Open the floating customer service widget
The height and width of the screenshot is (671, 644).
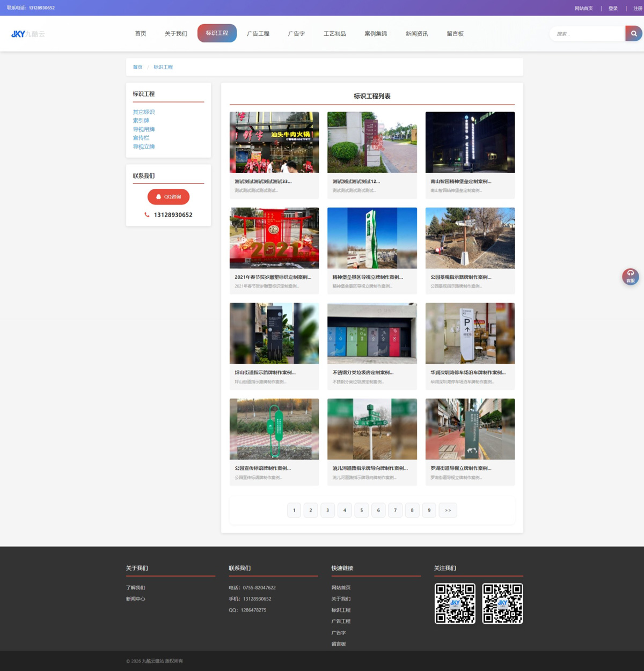pyautogui.click(x=630, y=276)
